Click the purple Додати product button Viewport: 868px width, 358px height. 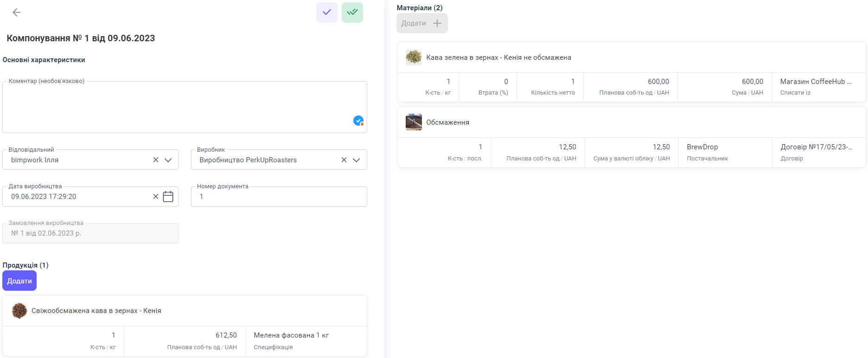coord(19,281)
